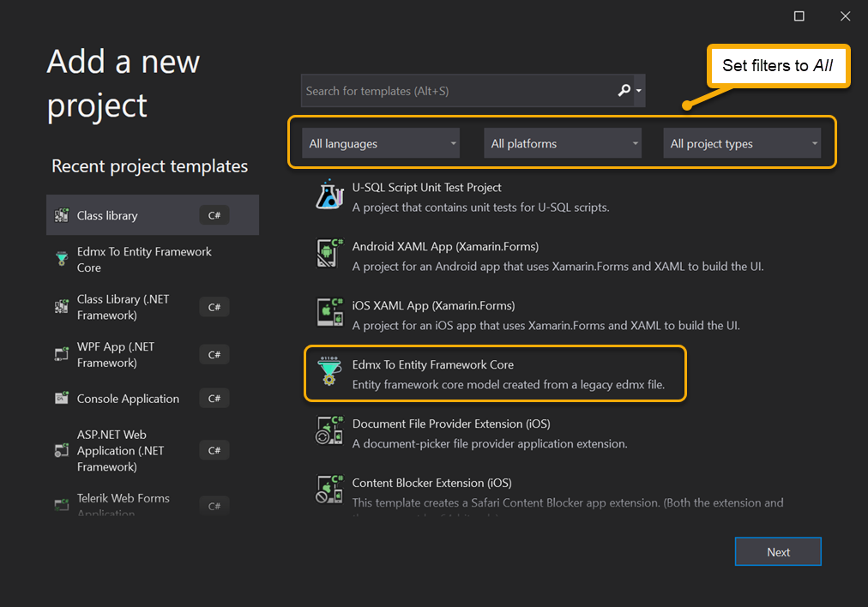
Task: Click the Edmx funnel icon in template list
Action: coord(329,370)
